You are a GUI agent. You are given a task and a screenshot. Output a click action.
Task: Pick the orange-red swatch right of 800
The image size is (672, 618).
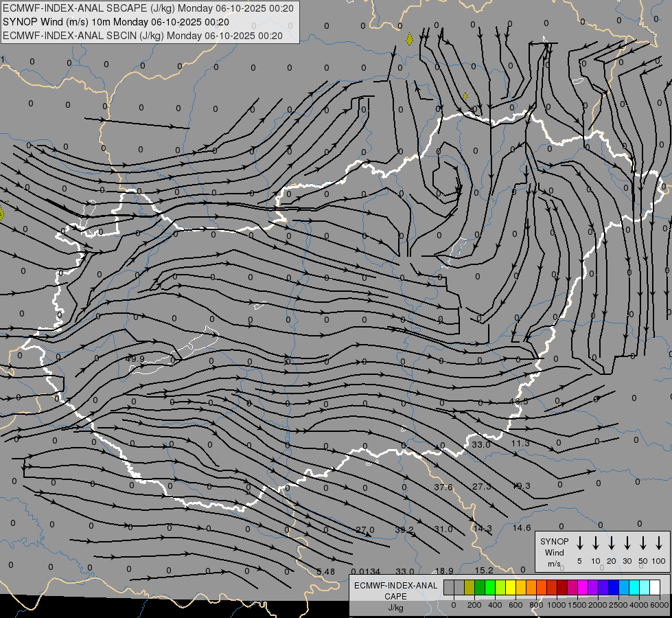click(542, 587)
